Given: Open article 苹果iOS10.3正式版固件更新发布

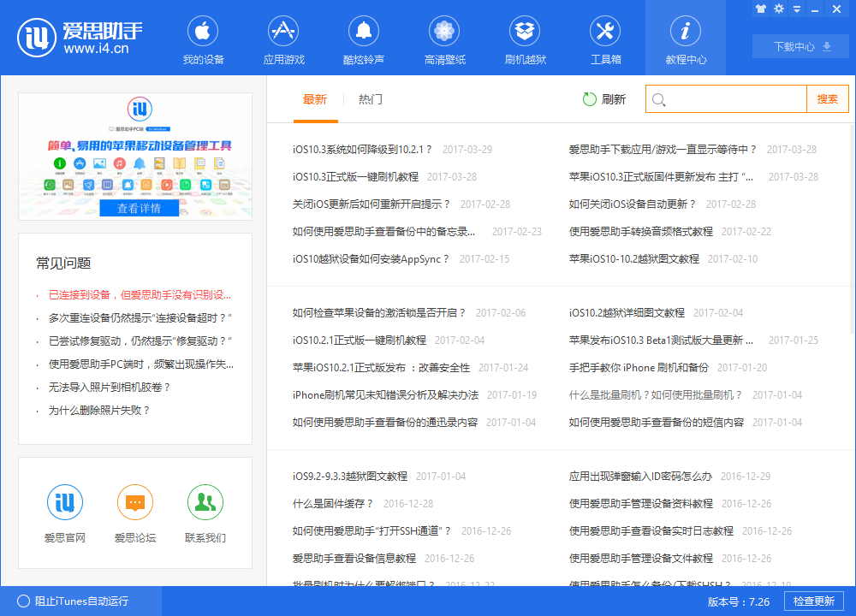Looking at the screenshot, I should tap(661, 176).
